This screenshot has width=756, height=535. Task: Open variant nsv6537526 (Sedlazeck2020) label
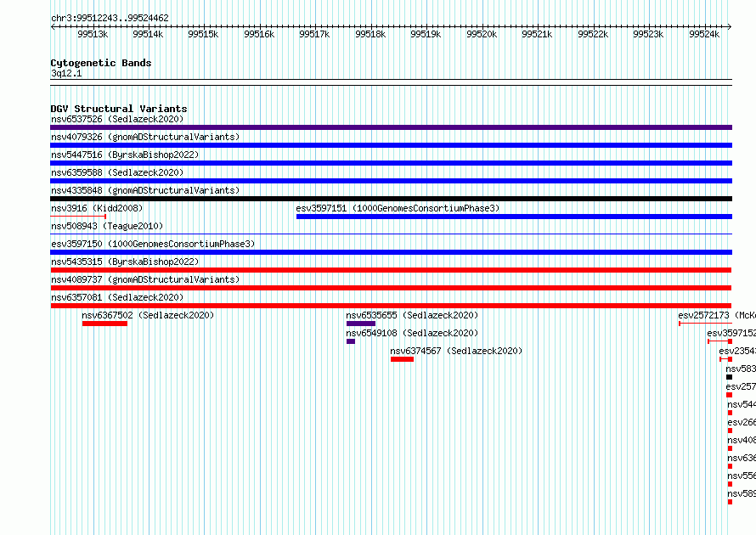[117, 119]
